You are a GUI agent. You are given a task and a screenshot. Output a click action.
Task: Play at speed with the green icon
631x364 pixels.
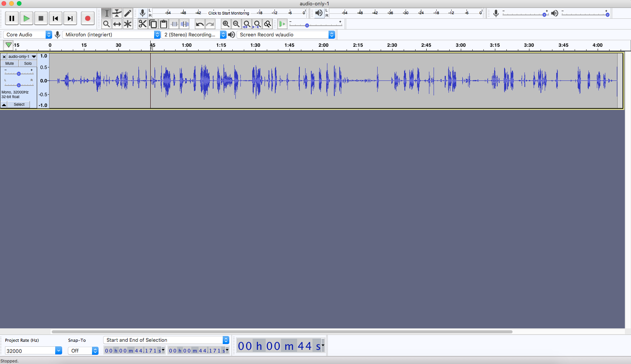pos(282,24)
